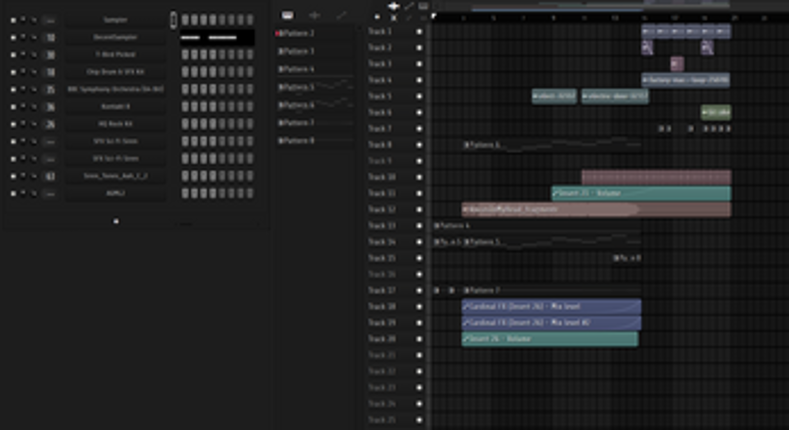Toggle mute dot on Track 1
This screenshot has width=789, height=430.
(419, 32)
